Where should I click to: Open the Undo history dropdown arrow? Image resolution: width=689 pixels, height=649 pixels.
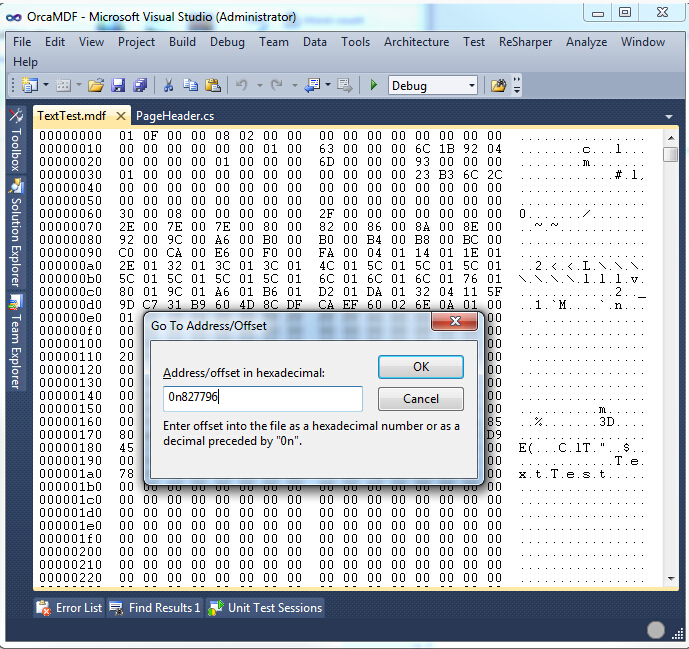(260, 85)
